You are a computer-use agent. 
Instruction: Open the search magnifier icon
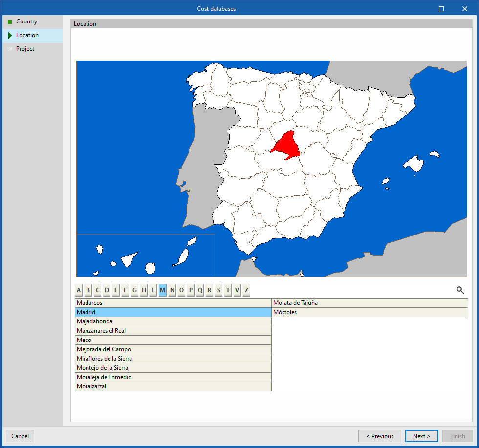tap(460, 290)
